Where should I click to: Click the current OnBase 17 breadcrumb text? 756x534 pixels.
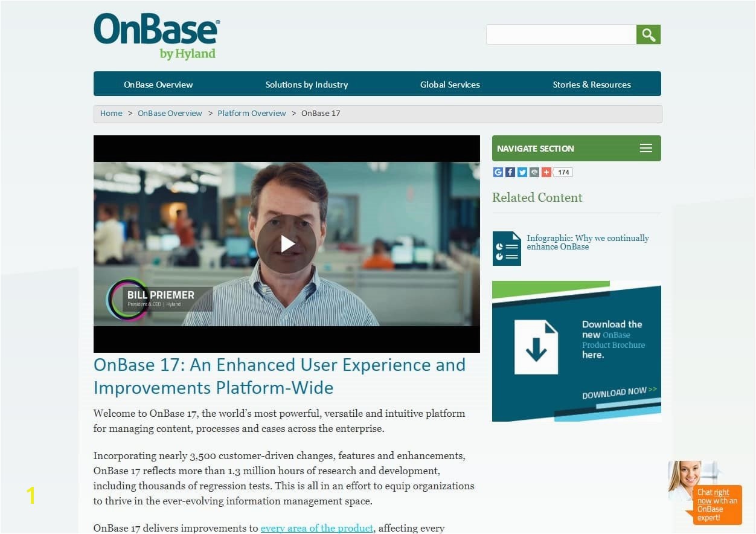click(x=321, y=113)
